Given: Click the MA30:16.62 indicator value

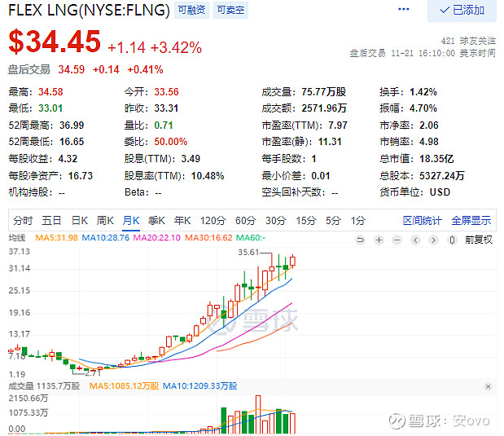Looking at the screenshot, I should 208,238.
